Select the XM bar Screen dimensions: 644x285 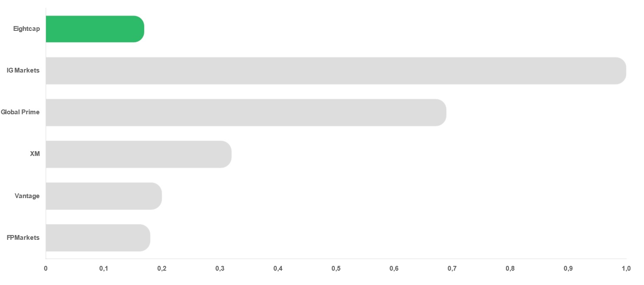point(139,154)
